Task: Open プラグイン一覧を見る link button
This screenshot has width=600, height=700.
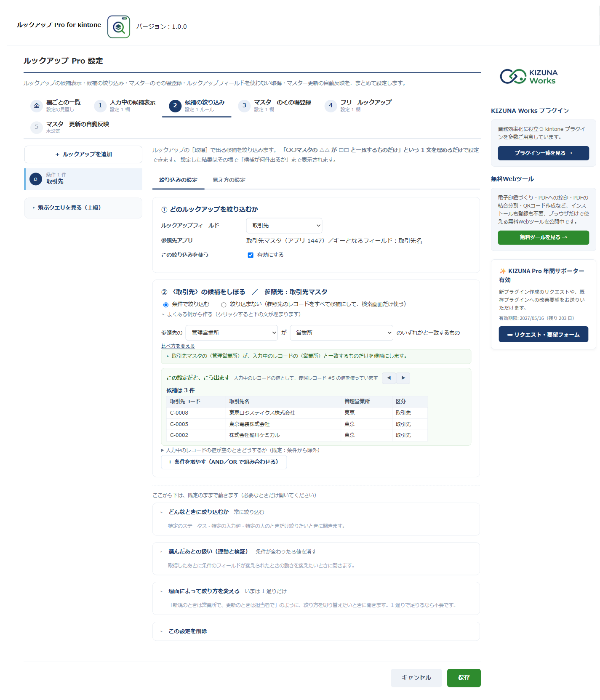Action: [x=543, y=153]
